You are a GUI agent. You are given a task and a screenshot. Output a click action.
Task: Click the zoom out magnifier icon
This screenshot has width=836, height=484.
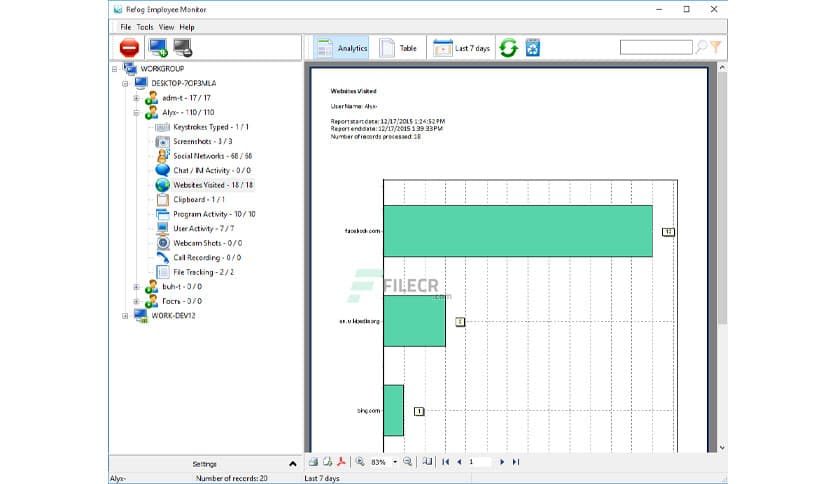[407, 462]
